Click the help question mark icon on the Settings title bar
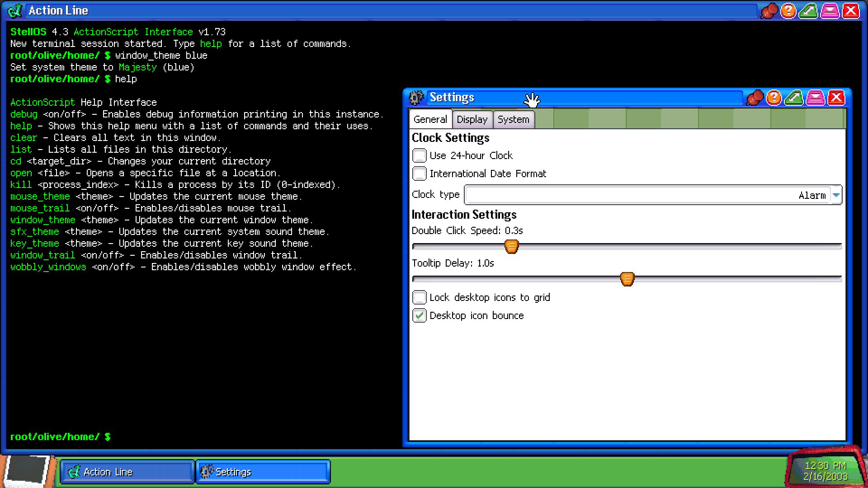The height and width of the screenshot is (488, 868). tap(774, 98)
